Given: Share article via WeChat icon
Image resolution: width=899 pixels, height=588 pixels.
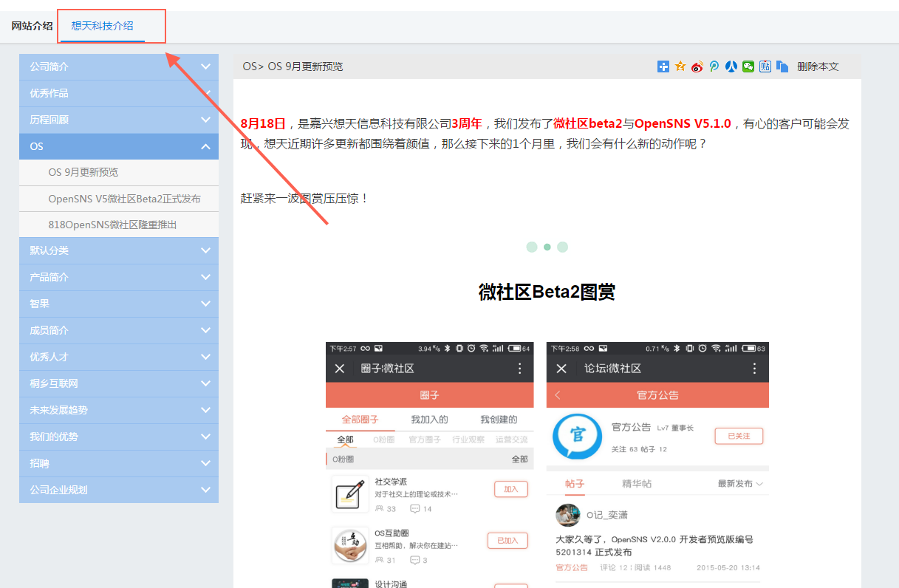Looking at the screenshot, I should pos(748,66).
